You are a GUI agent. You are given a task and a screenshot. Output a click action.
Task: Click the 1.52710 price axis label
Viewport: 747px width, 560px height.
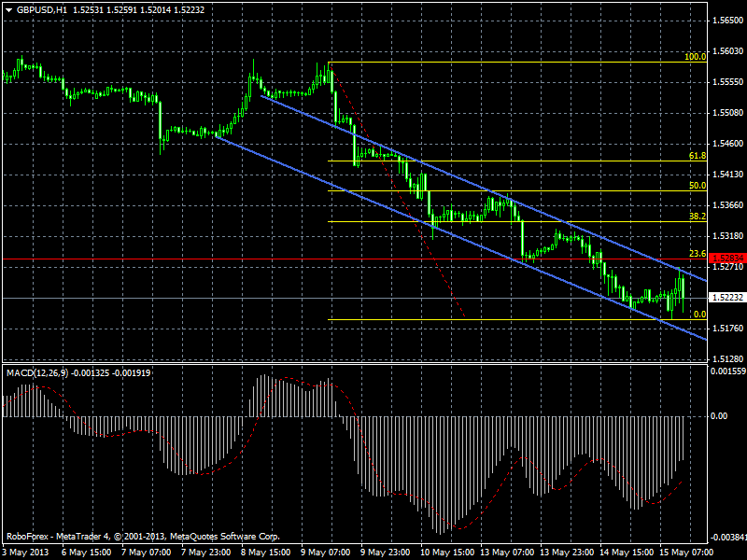[x=727, y=267]
